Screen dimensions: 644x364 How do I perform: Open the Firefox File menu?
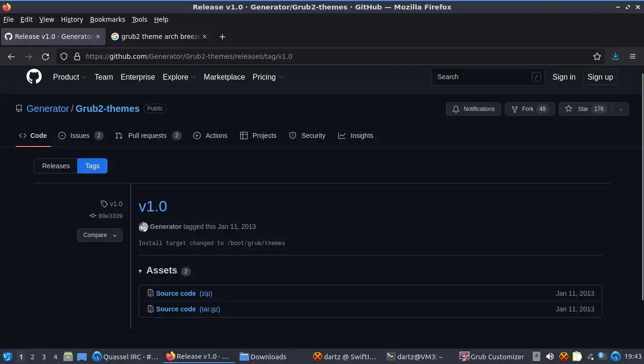9,19
